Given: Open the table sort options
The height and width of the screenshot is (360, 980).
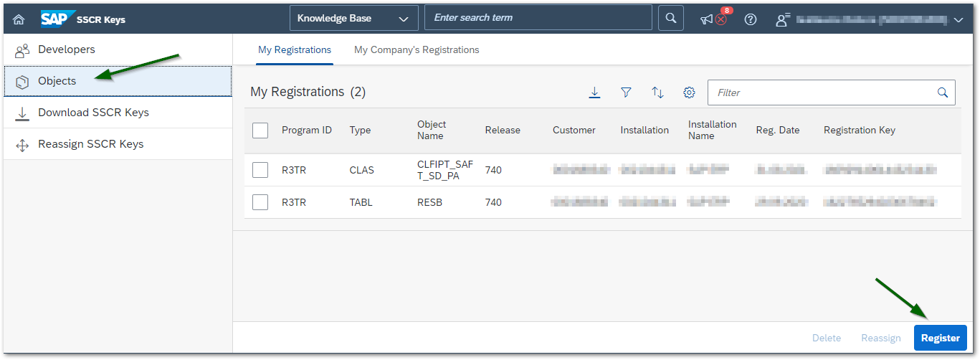Looking at the screenshot, I should (x=657, y=93).
